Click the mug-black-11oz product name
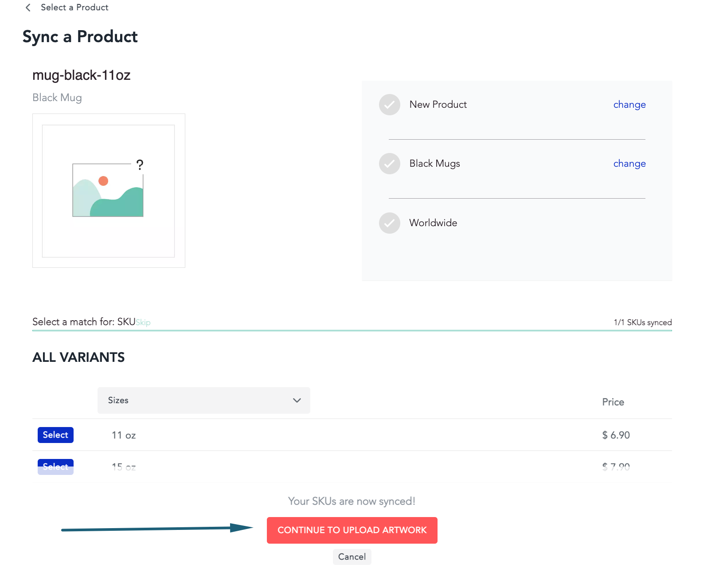727x588 pixels. pyautogui.click(x=82, y=75)
